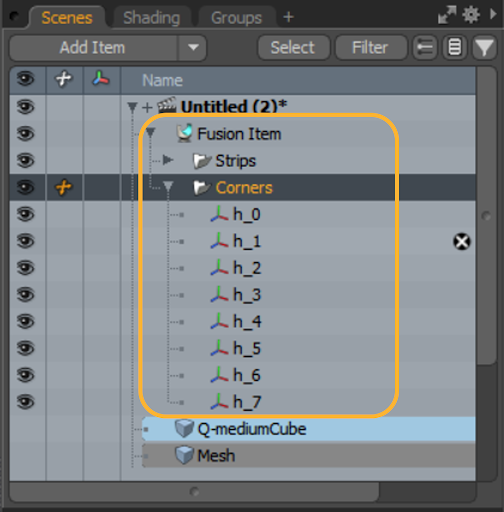Toggle visibility of the h_0 locator
This screenshot has height=512, width=504.
tap(26, 214)
